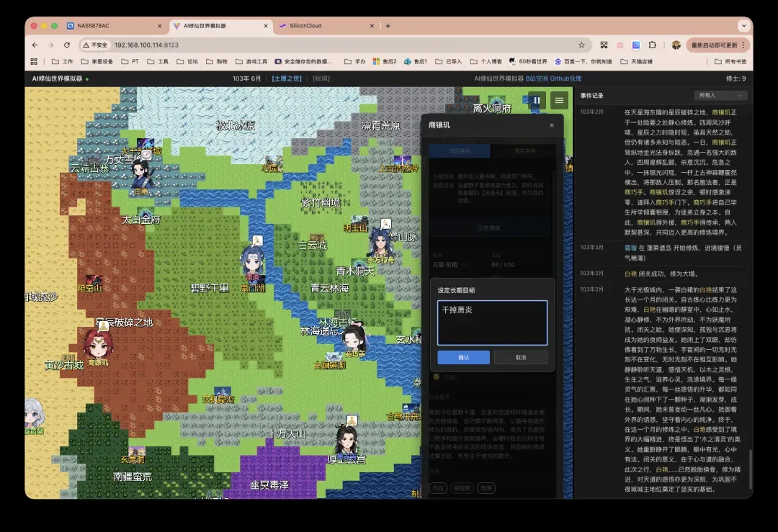Viewport: 778px width, 532px height.
Task: Confirm the long-term goal with 确认
Action: click(463, 358)
